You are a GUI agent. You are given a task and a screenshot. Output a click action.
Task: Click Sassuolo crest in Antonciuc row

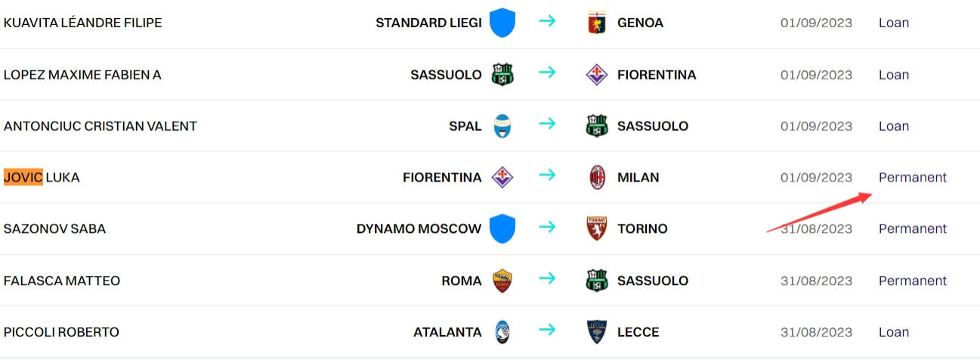[x=597, y=126]
